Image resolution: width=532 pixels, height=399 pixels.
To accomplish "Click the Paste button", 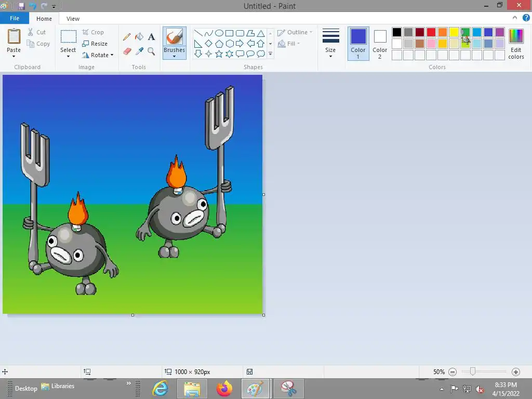I will 14,37.
